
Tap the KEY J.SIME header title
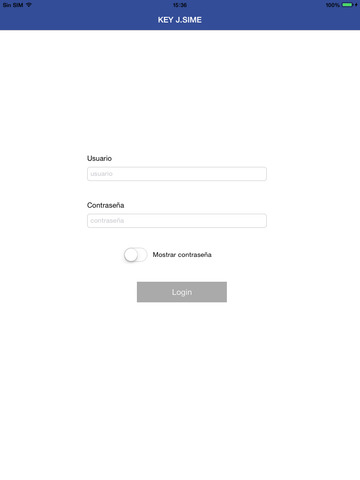coord(180,20)
